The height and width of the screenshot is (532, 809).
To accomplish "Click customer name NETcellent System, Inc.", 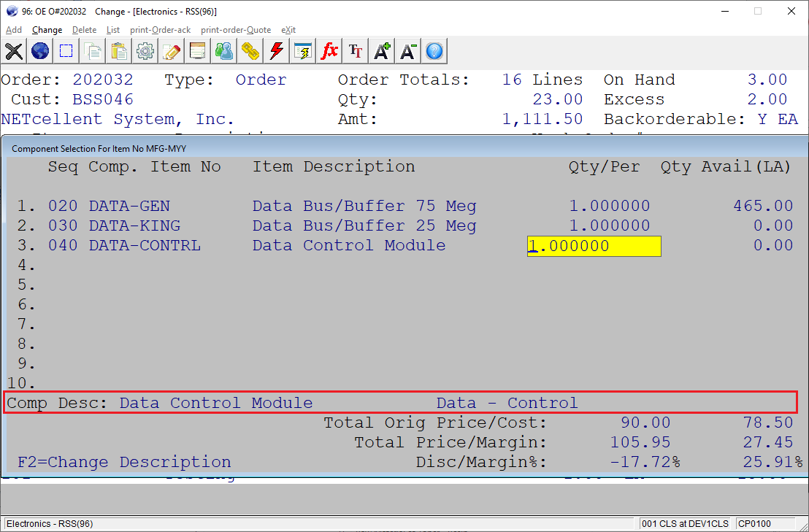I will (x=118, y=119).
